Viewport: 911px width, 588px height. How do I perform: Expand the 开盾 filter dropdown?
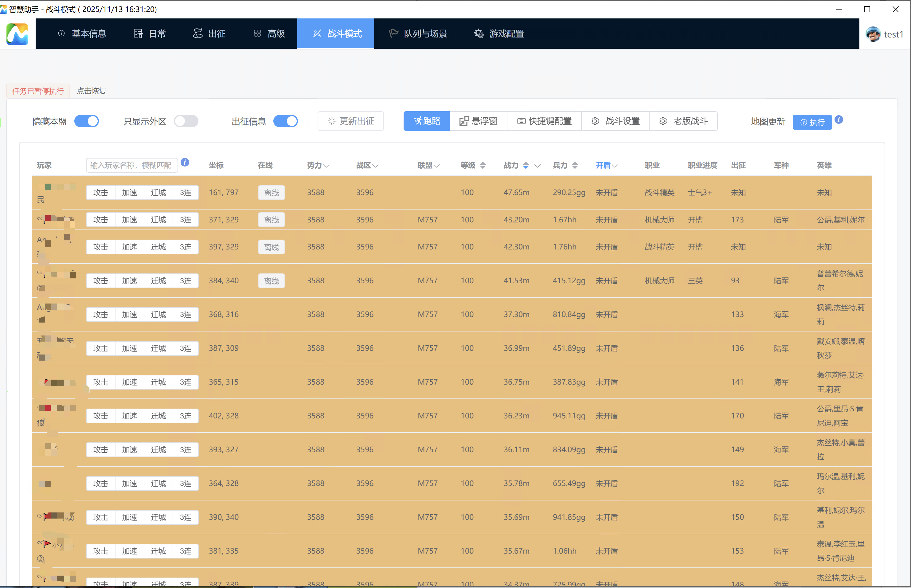(615, 166)
